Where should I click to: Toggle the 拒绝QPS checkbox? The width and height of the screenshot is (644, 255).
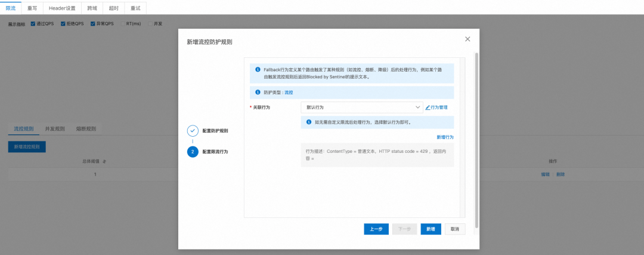[x=63, y=24]
